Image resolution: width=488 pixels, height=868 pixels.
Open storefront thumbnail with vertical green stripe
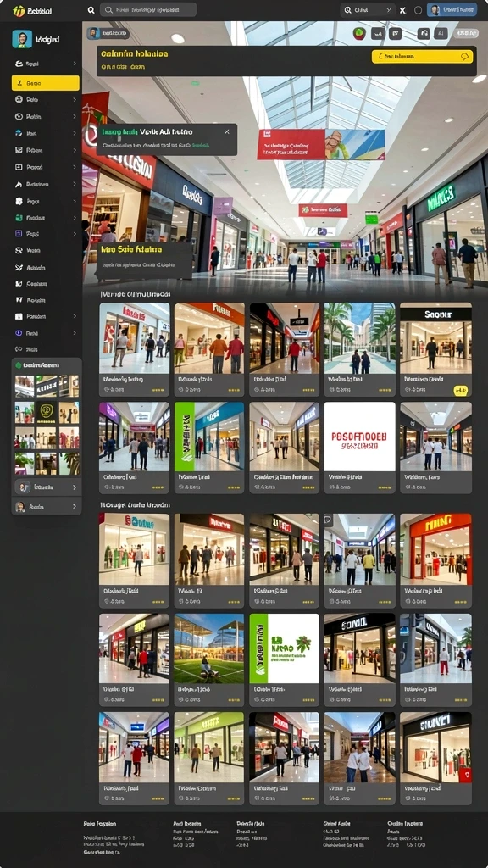(209, 437)
